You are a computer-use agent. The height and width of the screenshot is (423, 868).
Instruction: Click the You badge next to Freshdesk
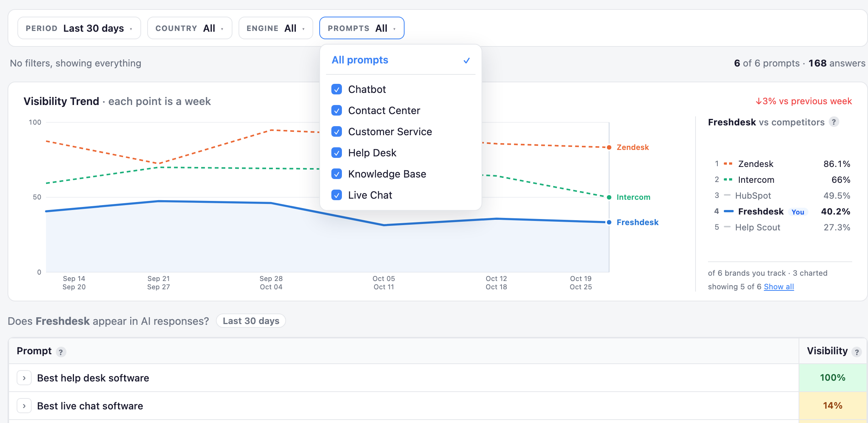798,212
